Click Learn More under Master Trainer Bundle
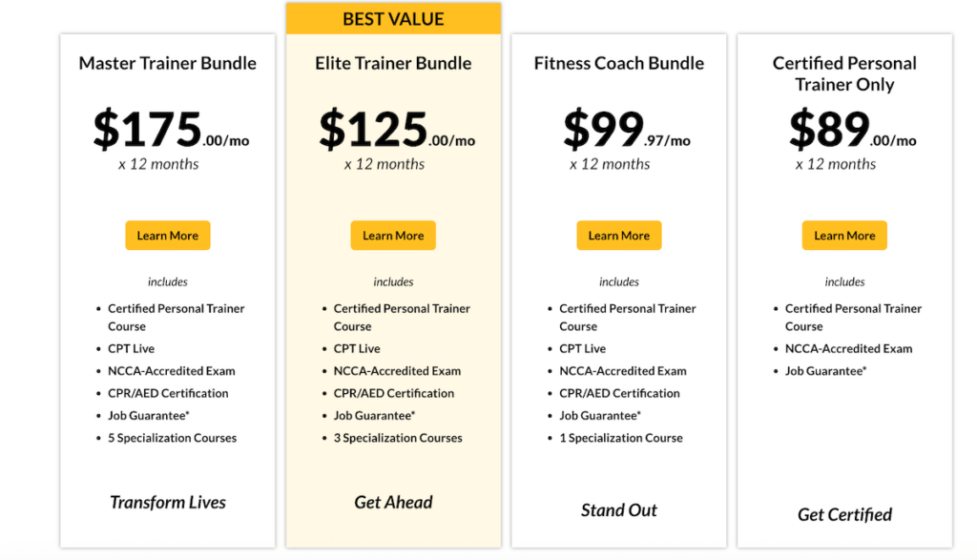Screen dimensions: 977x560 point(167,236)
